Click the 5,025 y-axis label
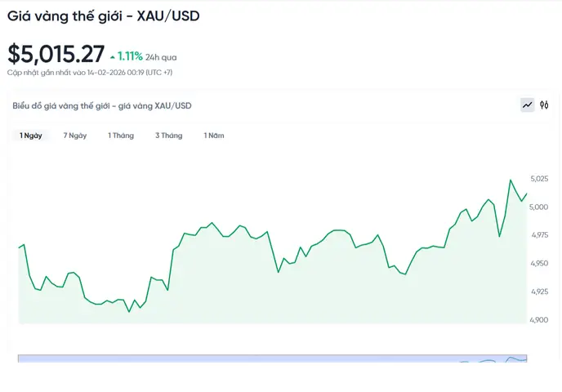The width and height of the screenshot is (562, 392). 539,179
